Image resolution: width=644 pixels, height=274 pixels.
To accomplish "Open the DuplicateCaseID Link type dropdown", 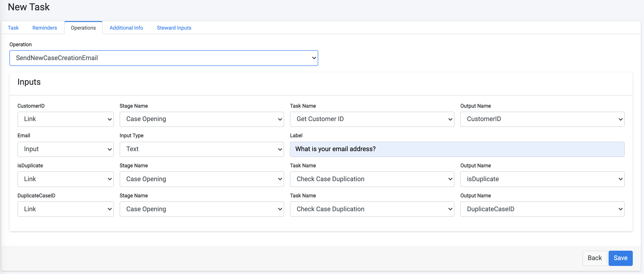I will click(65, 209).
